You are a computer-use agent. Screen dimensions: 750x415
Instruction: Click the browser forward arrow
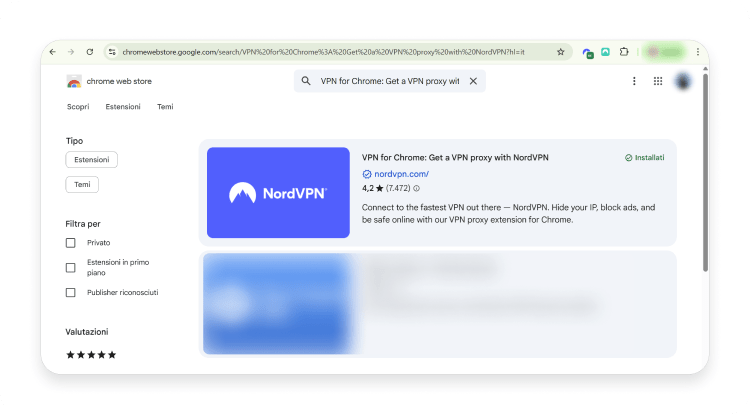tap(71, 52)
